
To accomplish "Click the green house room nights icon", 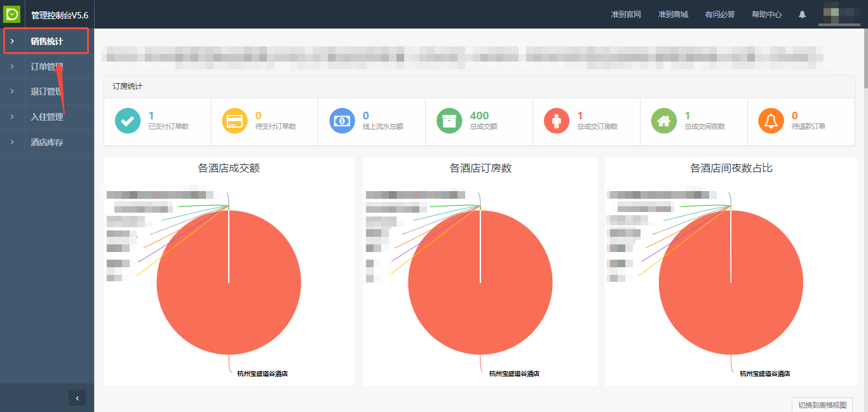I will point(664,121).
